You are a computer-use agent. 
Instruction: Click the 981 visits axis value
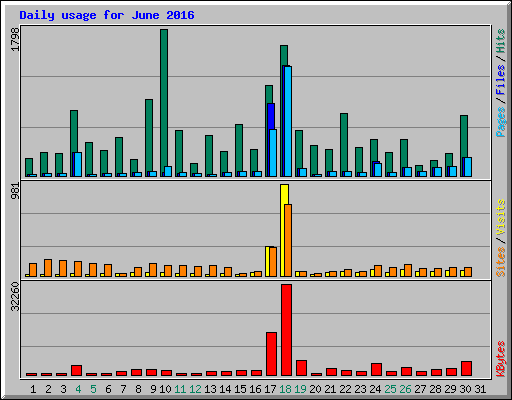(x=15, y=191)
